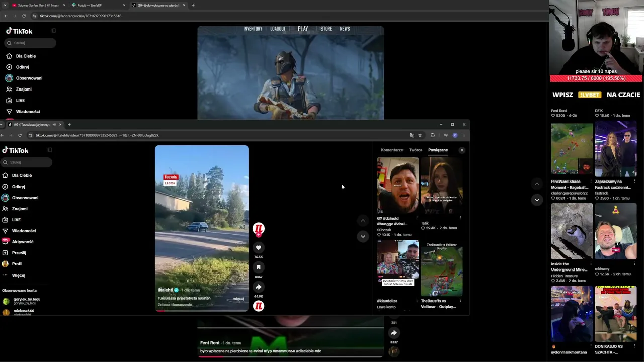Click the back window fent.rent address bar

click(80, 16)
